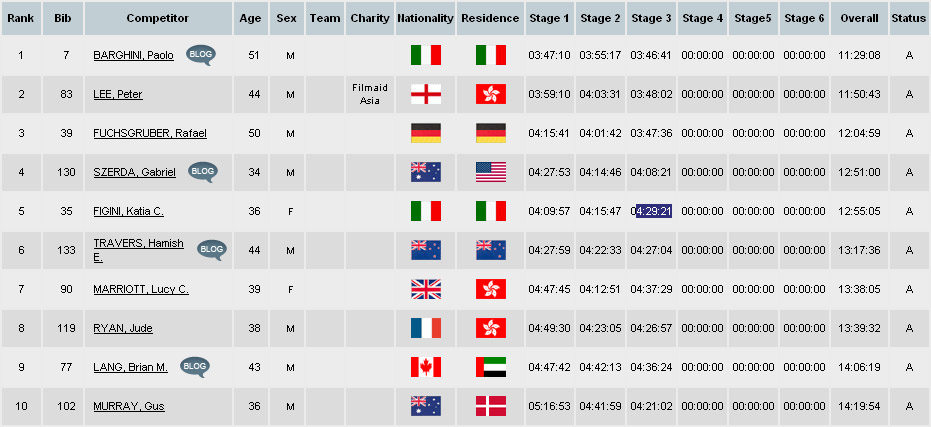Click Lucy Marriott's UK nationality flag

click(x=426, y=289)
